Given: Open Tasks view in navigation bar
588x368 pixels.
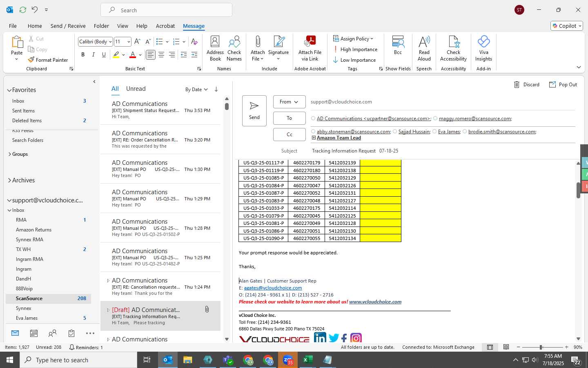Looking at the screenshot, I should [x=71, y=333].
